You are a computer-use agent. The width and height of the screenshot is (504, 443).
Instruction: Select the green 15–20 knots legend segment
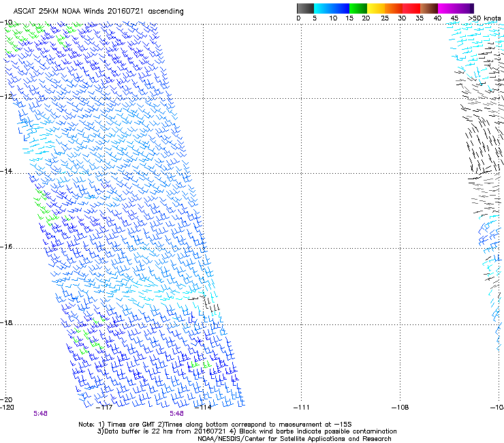click(358, 8)
